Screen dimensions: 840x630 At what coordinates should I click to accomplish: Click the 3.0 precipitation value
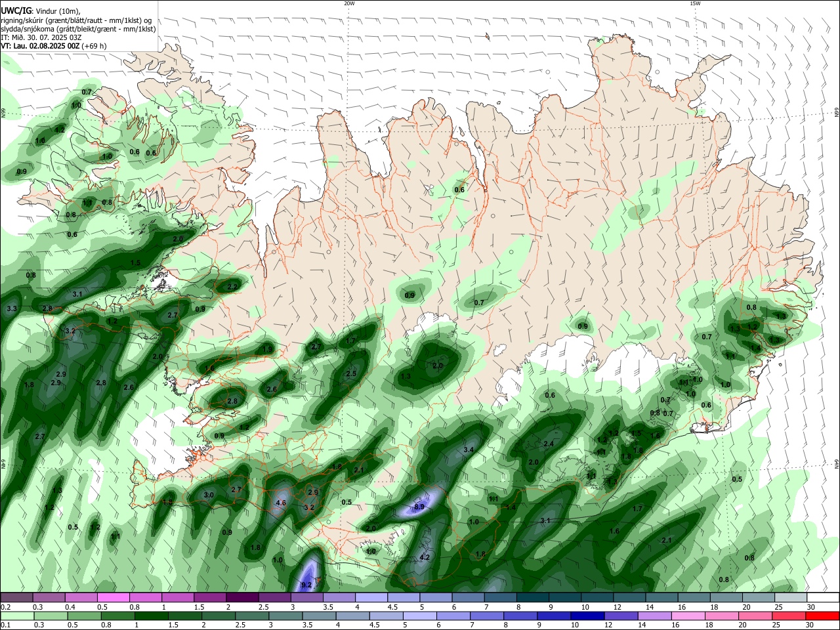tap(209, 495)
